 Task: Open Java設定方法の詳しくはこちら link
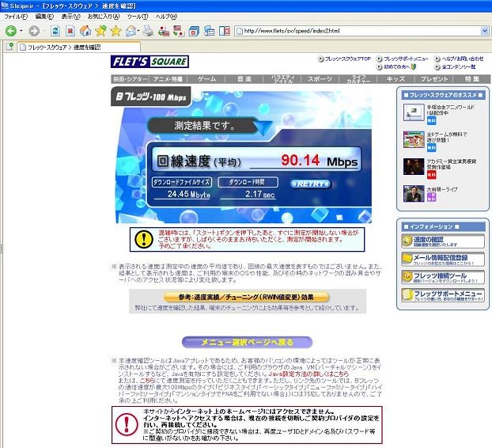[x=308, y=374]
